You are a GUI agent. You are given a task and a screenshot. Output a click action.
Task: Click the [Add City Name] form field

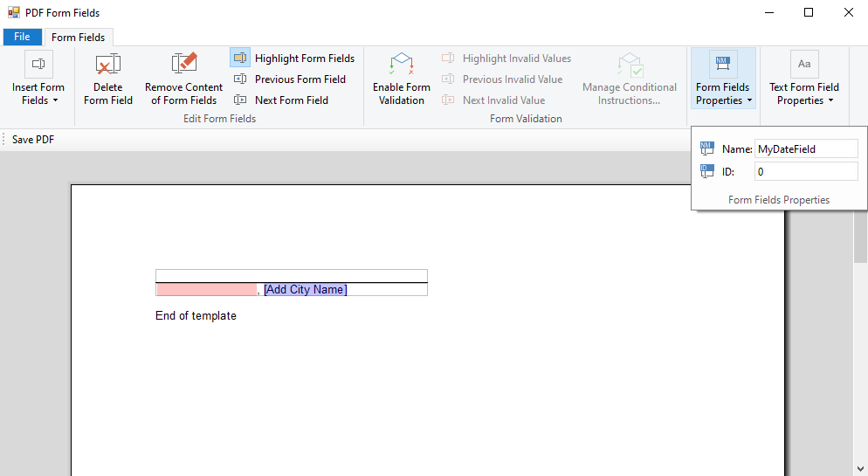point(306,289)
